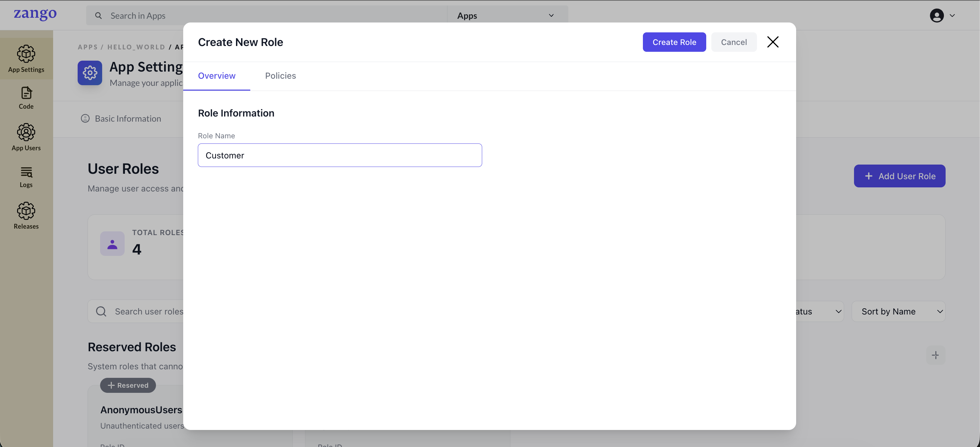Open the Code section in sidebar
Image resolution: width=980 pixels, height=447 pixels.
coord(26,98)
